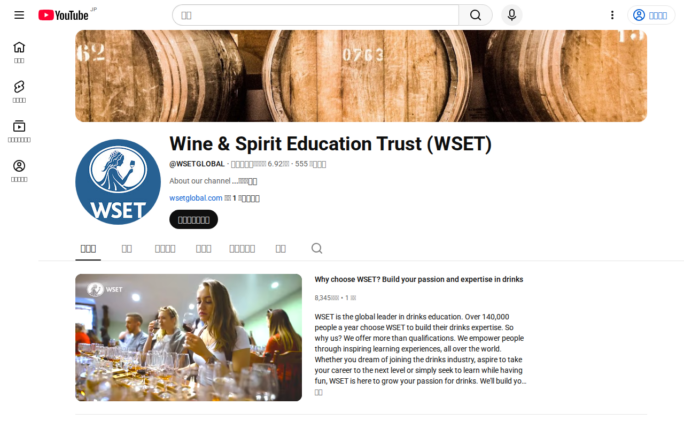Search within channel using tab magnifier

click(x=317, y=248)
